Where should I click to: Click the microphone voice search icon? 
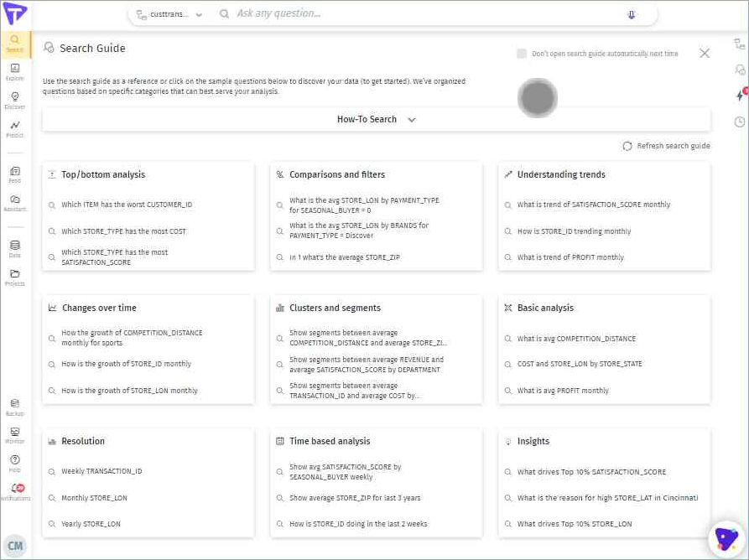[x=632, y=15]
